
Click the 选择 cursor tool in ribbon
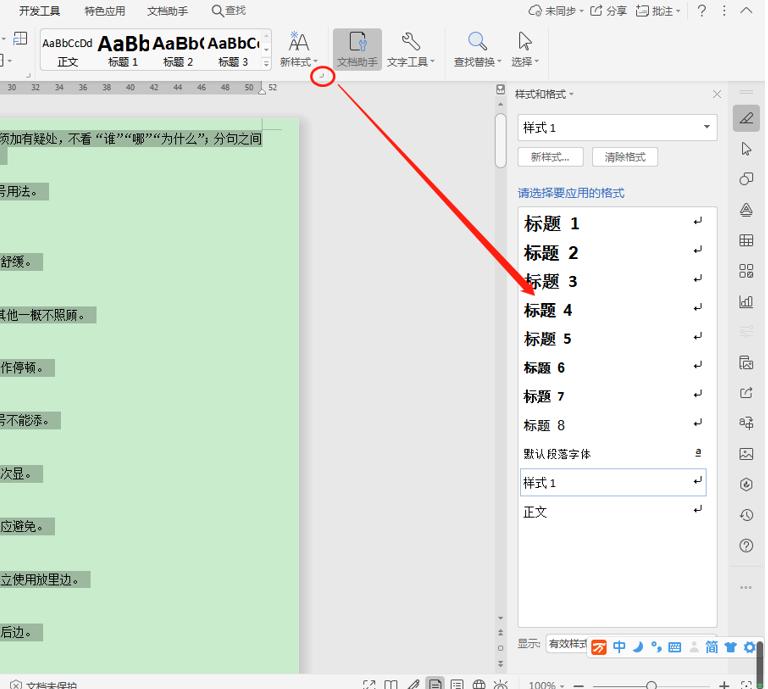[x=525, y=49]
